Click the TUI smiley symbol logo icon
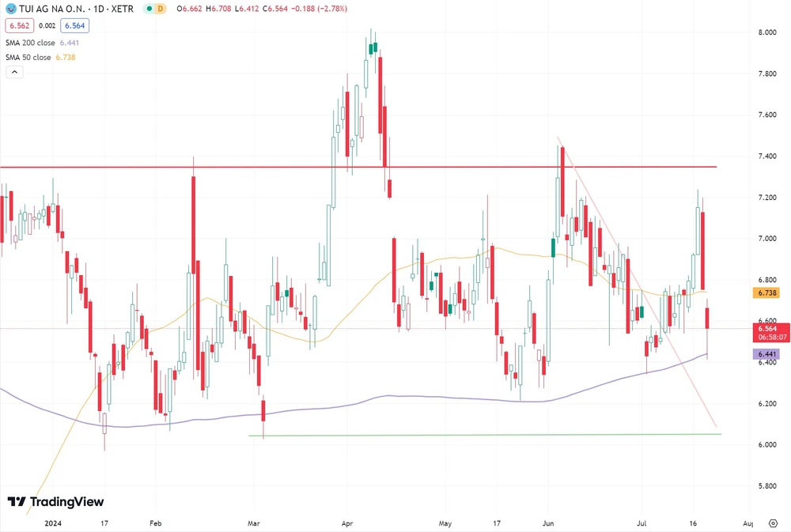The image size is (791, 532). [11, 8]
